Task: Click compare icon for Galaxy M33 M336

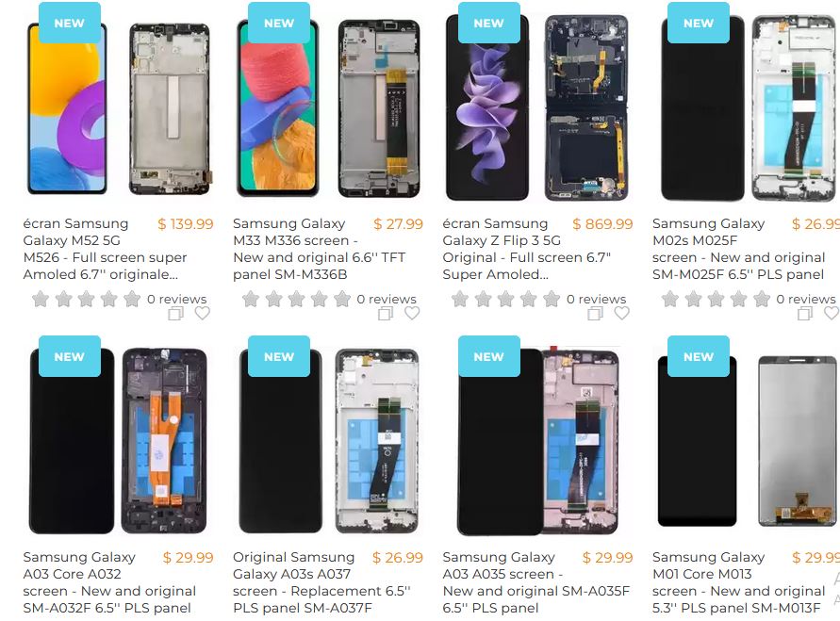Action: (x=386, y=313)
